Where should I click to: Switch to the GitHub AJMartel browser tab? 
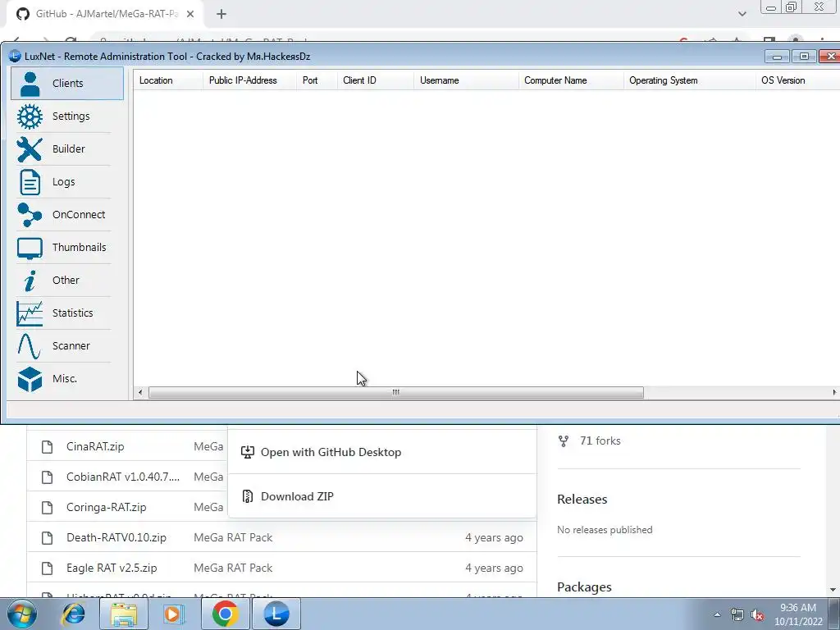click(104, 14)
